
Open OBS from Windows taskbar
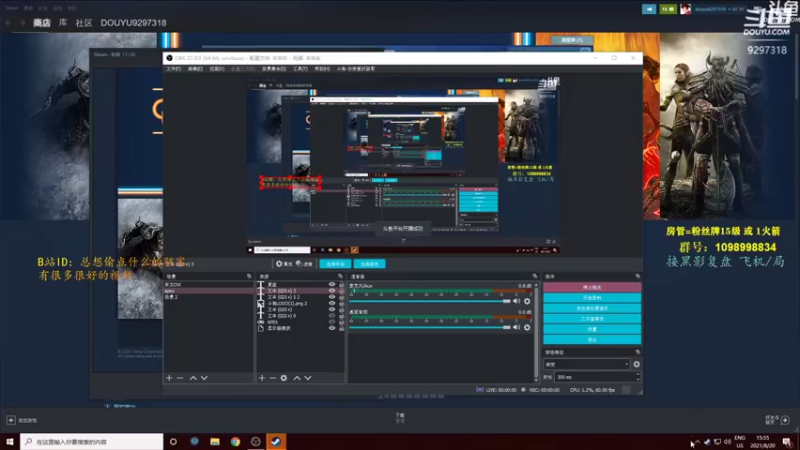256,441
